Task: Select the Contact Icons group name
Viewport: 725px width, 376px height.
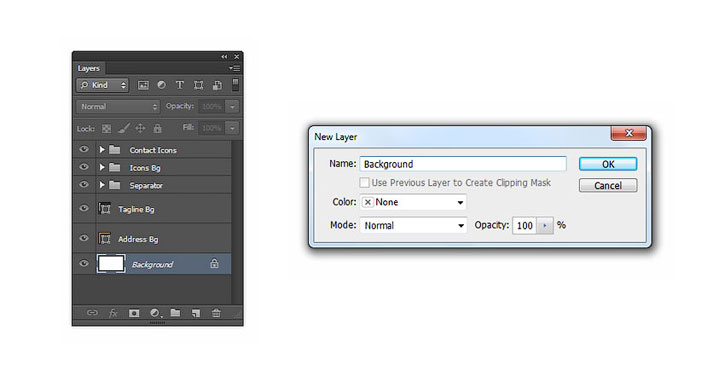Action: pyautogui.click(x=153, y=150)
